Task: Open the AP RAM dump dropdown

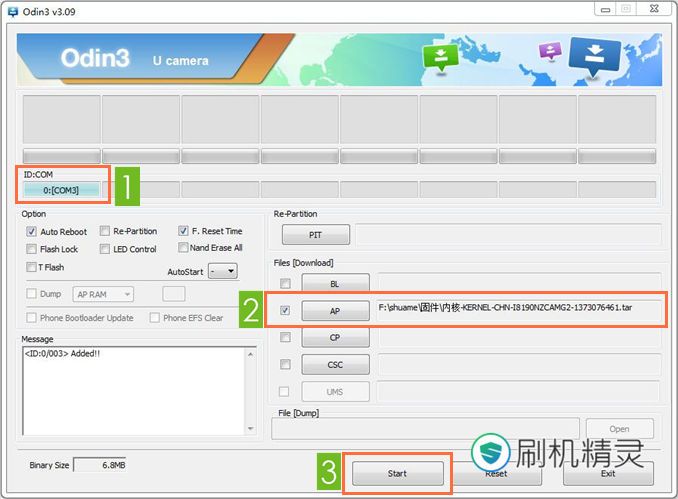Action: [x=103, y=294]
